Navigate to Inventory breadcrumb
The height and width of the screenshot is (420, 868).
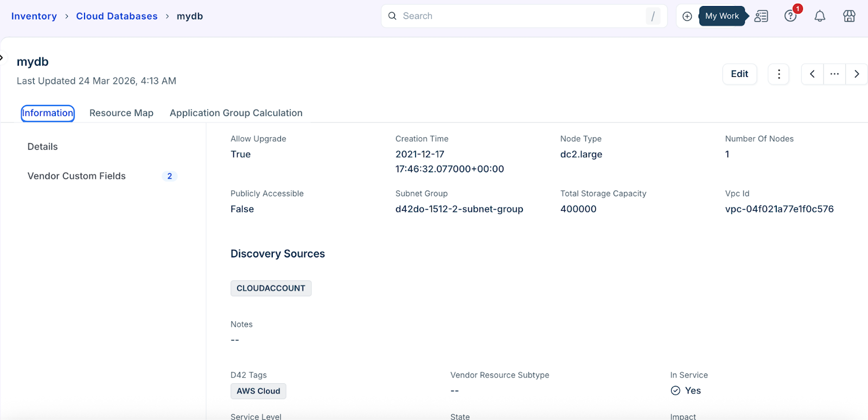point(34,16)
